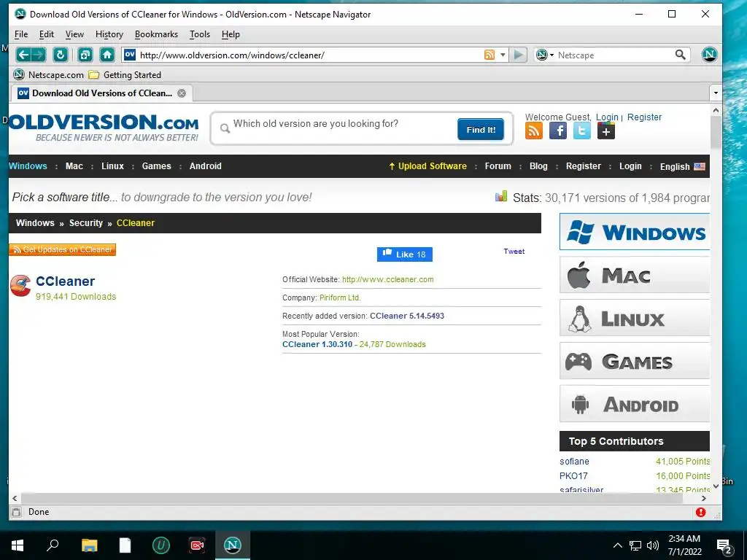Click the Like 18 button
Viewport: 747px width, 560px height.
tap(405, 254)
